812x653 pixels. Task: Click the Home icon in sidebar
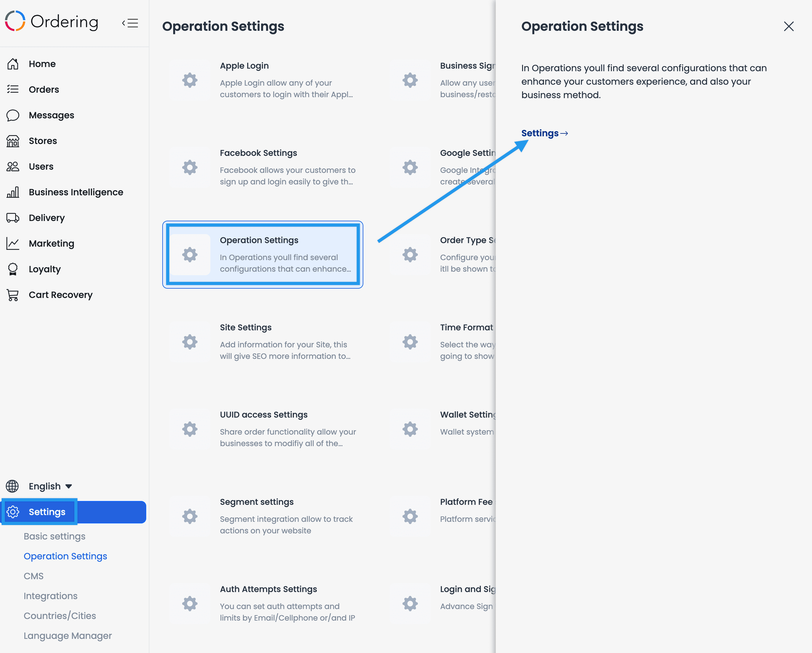click(x=13, y=64)
